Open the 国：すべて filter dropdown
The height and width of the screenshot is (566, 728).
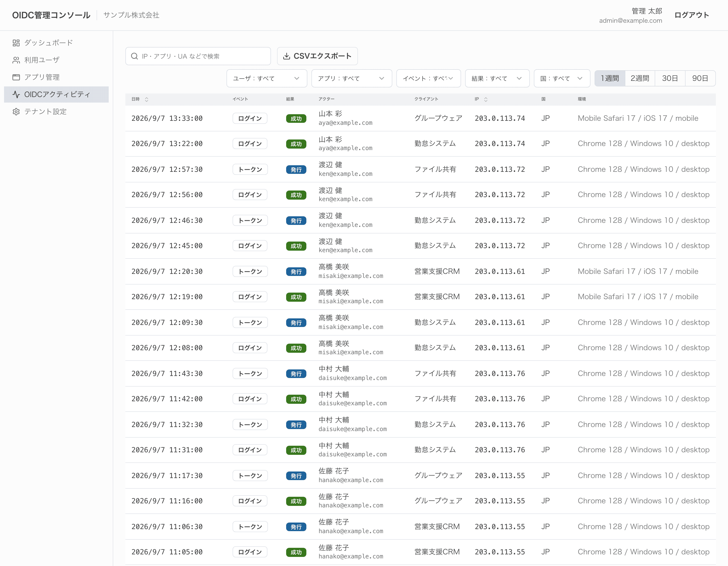[x=562, y=78]
